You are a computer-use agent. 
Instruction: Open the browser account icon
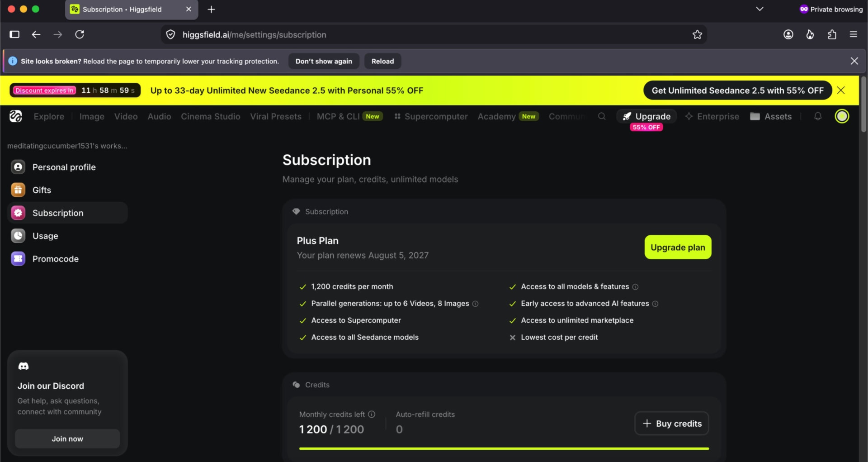[788, 34]
